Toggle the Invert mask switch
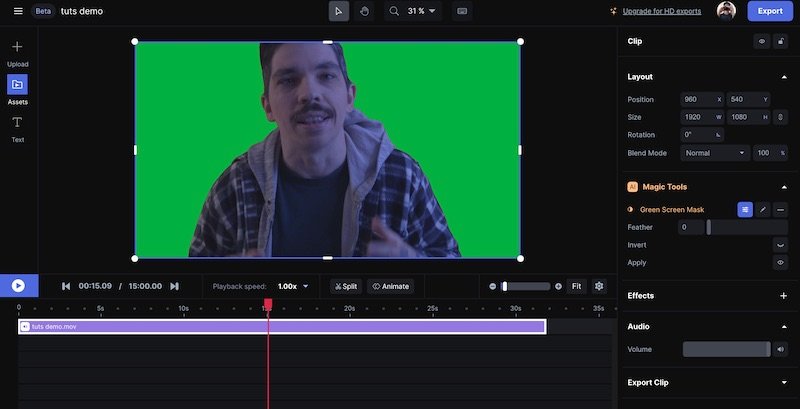This screenshot has width=800, height=409. pos(780,244)
